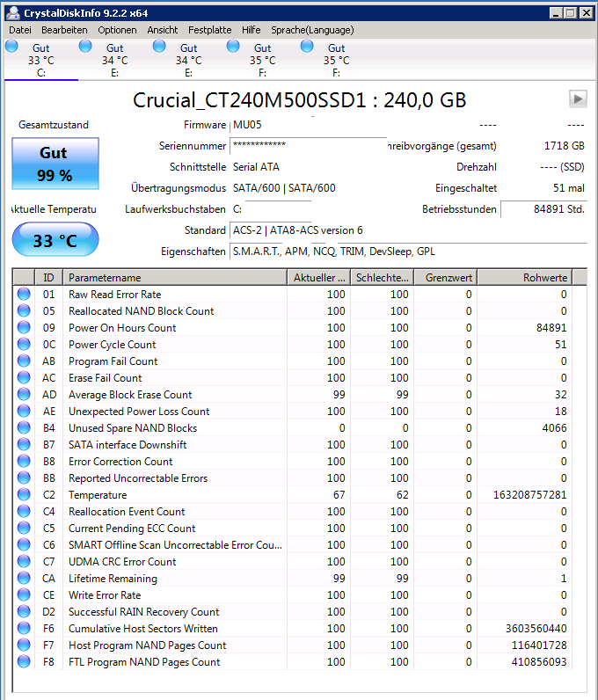Click the Parametername column header
The height and width of the screenshot is (700, 598).
coord(175,277)
